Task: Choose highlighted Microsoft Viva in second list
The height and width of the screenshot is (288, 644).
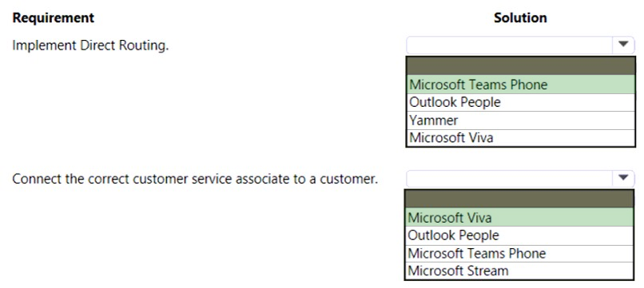Action: point(519,218)
